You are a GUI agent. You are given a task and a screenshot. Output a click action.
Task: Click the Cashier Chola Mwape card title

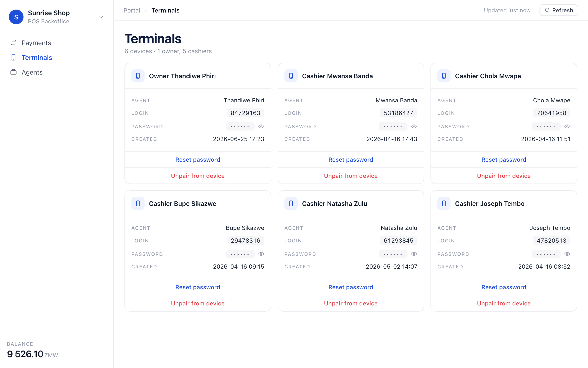click(488, 76)
